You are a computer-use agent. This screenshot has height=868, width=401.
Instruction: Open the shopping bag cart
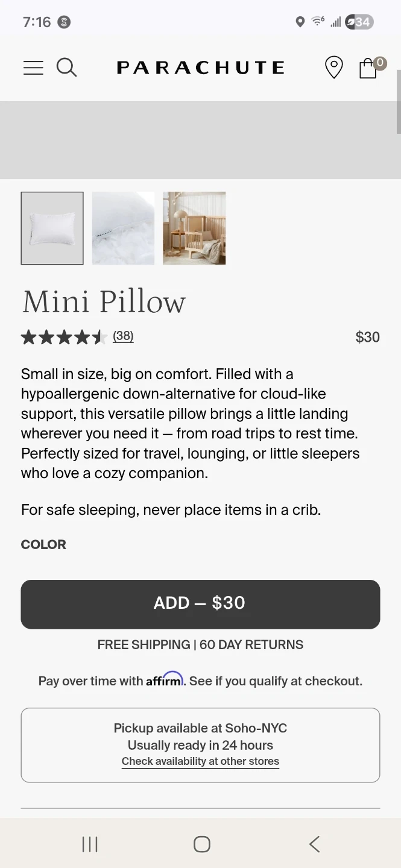(368, 68)
